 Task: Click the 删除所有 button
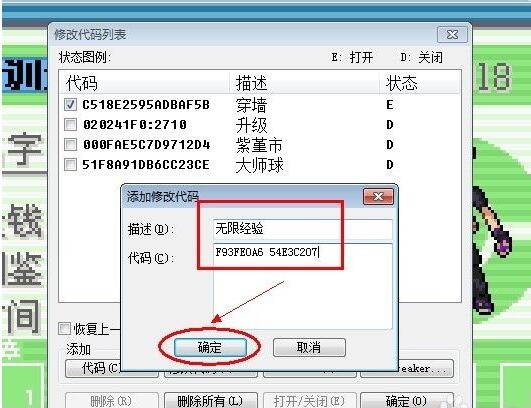211,401
